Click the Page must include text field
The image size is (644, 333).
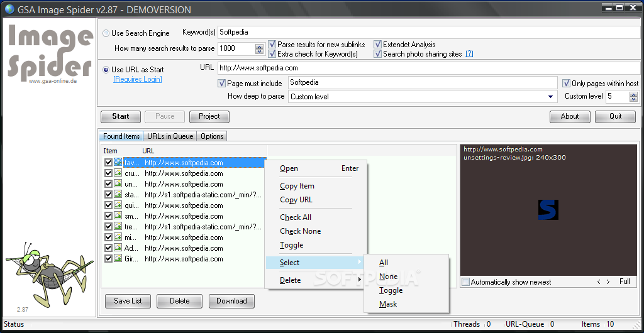[x=423, y=83]
